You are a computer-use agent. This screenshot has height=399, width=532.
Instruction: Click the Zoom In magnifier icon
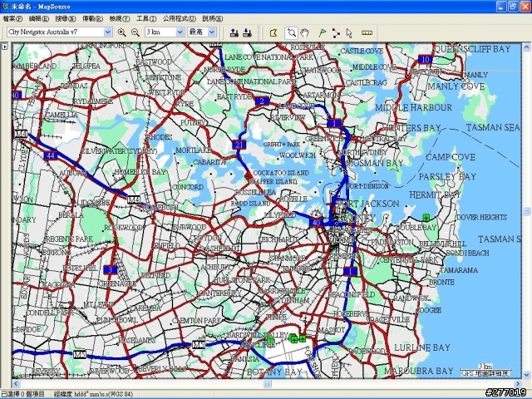click(x=121, y=32)
